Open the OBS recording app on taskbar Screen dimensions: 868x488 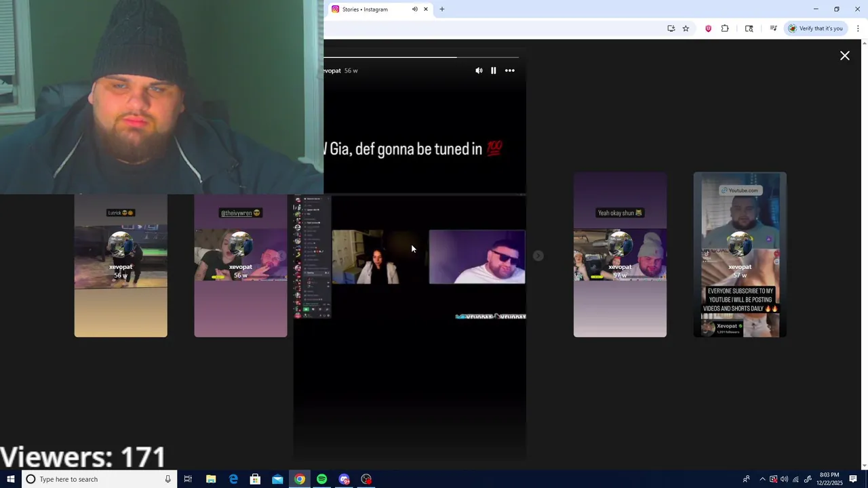[x=366, y=479]
